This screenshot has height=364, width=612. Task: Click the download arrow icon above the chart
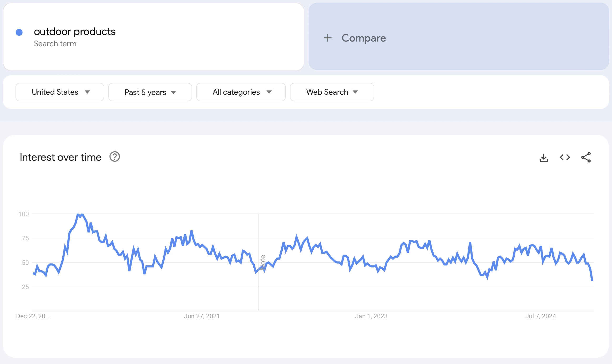tap(543, 157)
